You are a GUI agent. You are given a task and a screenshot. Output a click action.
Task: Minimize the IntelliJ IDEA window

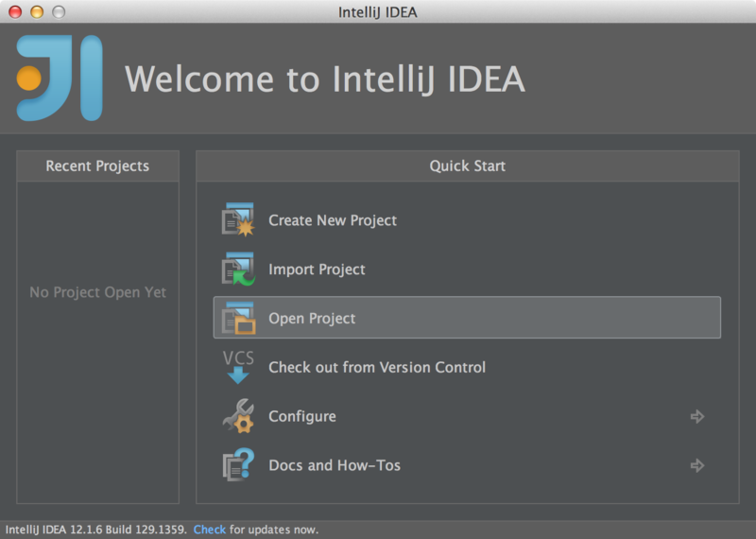click(x=37, y=11)
